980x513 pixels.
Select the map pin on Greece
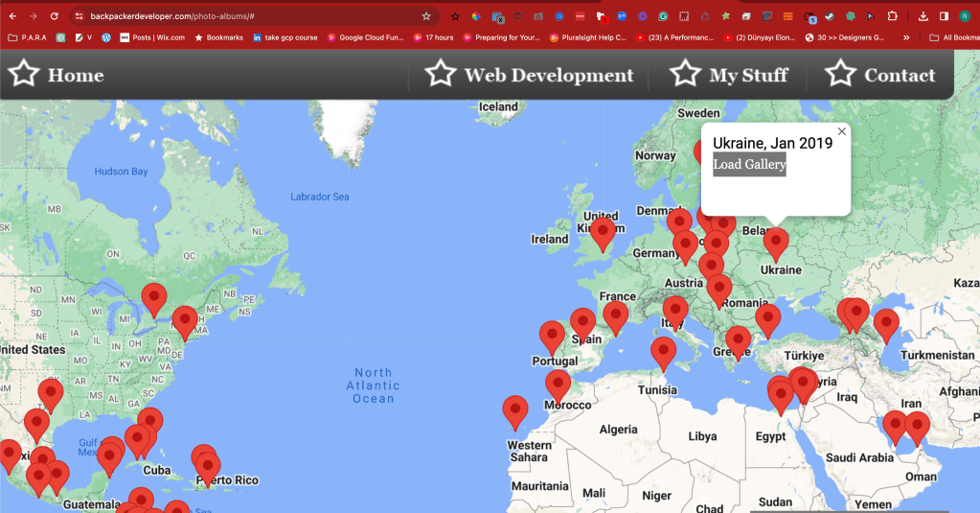tap(738, 343)
